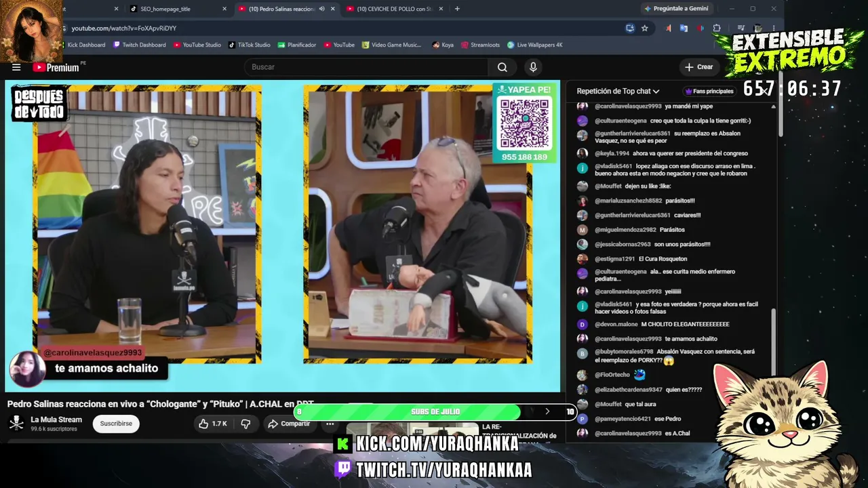Click the address bar URL
868x488 pixels.
pos(124,28)
